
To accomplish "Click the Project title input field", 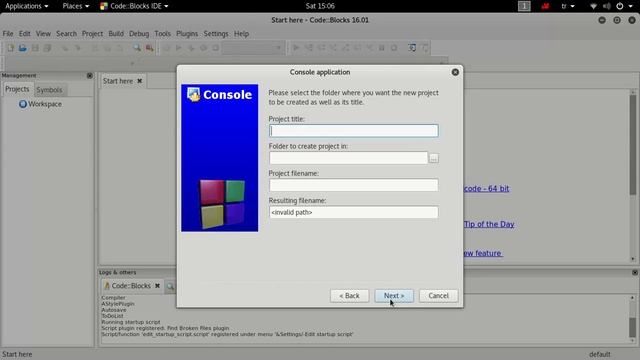I will point(353,131).
